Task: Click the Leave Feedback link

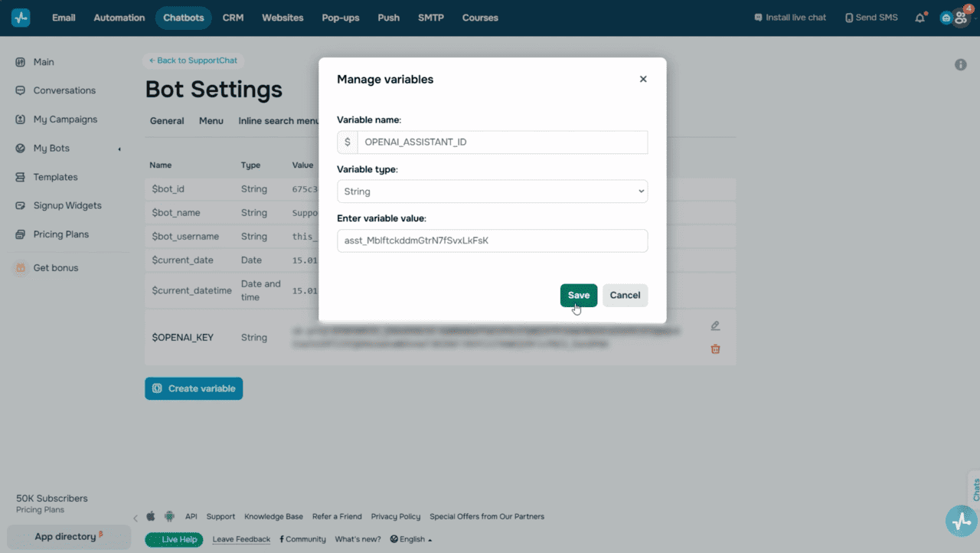Action: tap(241, 539)
